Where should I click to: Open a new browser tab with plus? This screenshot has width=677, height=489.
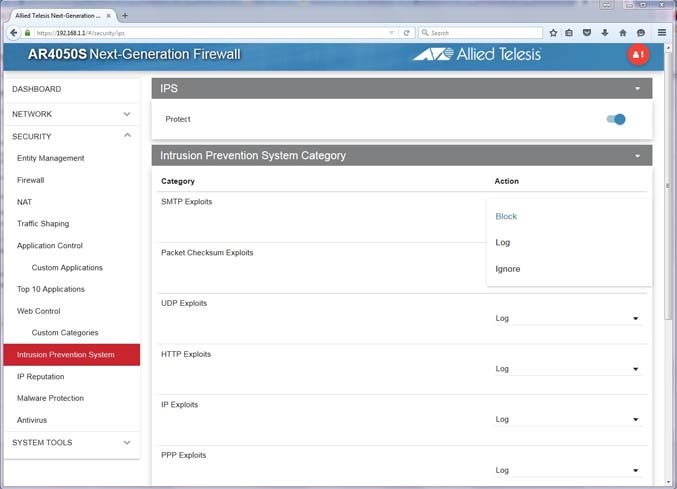[125, 16]
